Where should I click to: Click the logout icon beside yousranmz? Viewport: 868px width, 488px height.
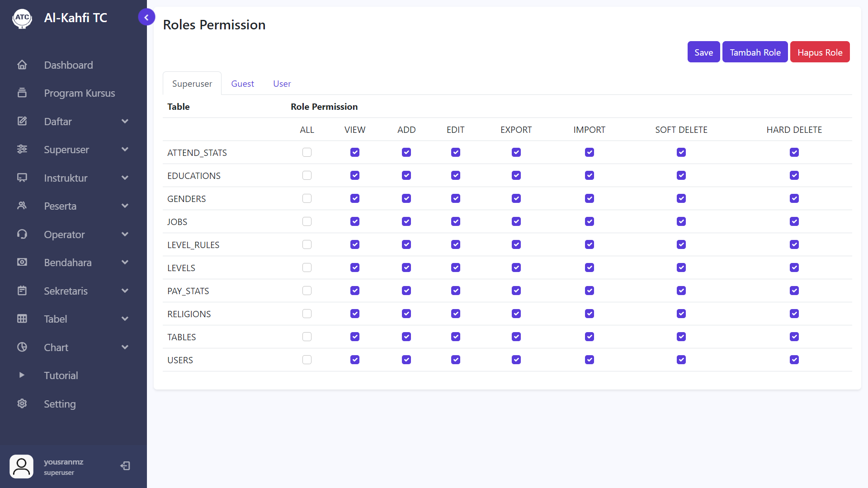pos(125,466)
